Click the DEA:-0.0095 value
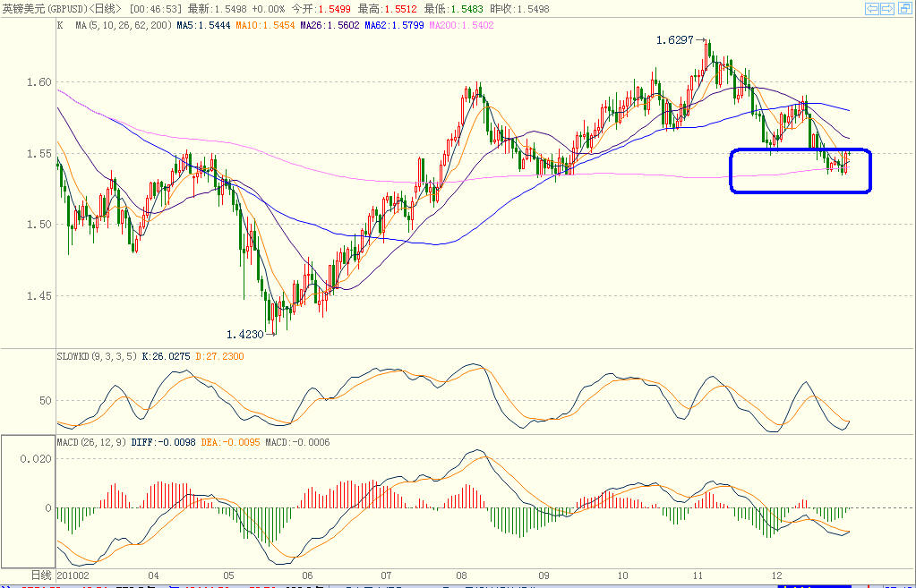This screenshot has height=588, width=916. (x=230, y=443)
